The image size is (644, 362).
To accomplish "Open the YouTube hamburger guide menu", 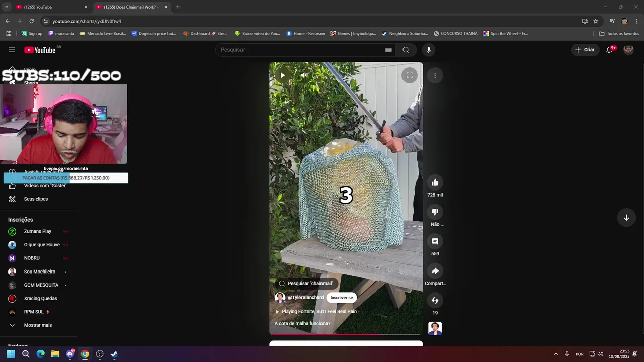I will 12,50.
